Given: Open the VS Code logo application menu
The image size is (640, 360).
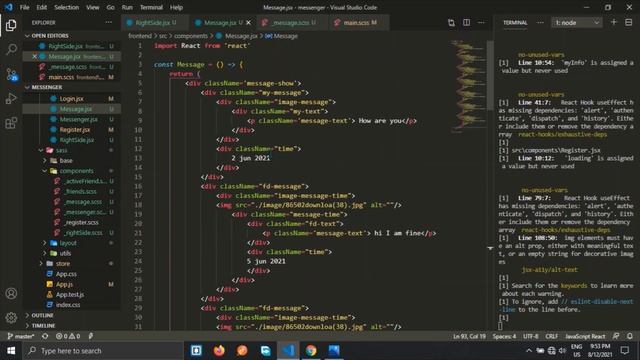Looking at the screenshot, I should click(9, 7).
